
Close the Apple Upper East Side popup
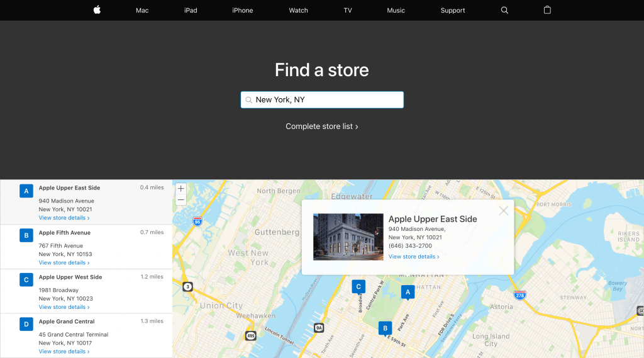[x=504, y=211]
